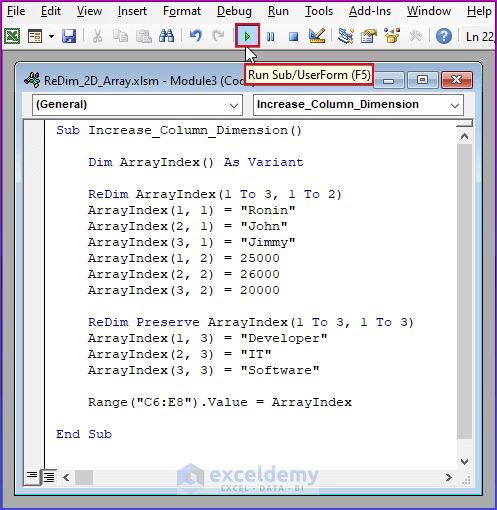Run the Sub with the green play button
The width and height of the screenshot is (497, 510).
pyautogui.click(x=247, y=36)
